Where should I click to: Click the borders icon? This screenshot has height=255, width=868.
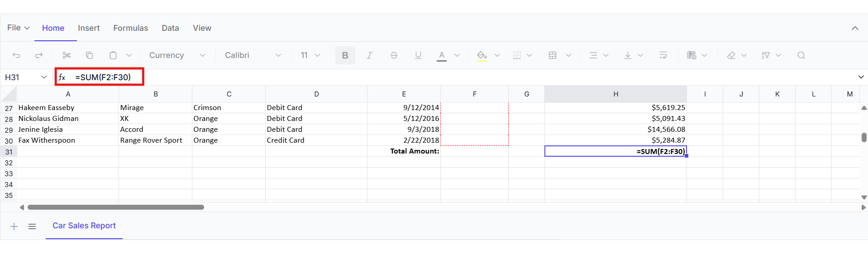(517, 55)
